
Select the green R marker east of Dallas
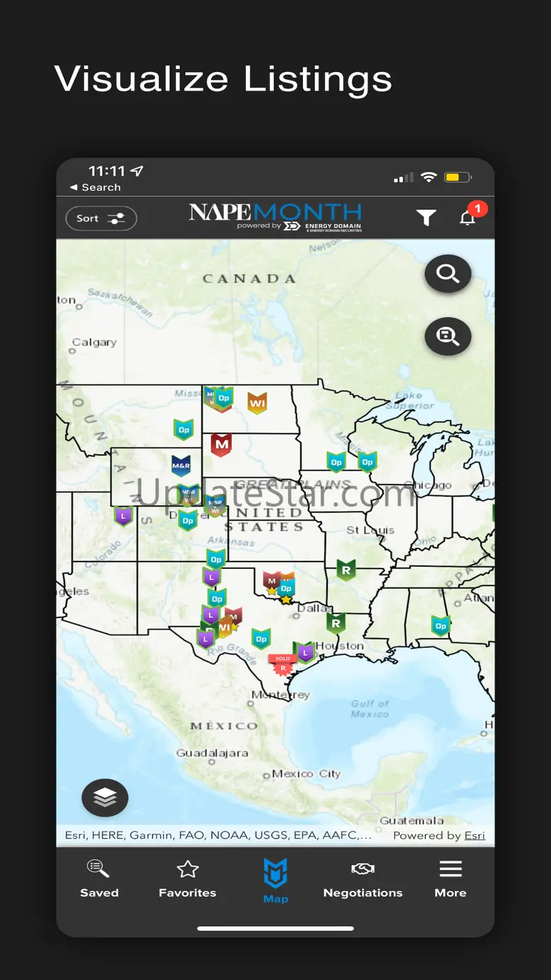point(336,622)
